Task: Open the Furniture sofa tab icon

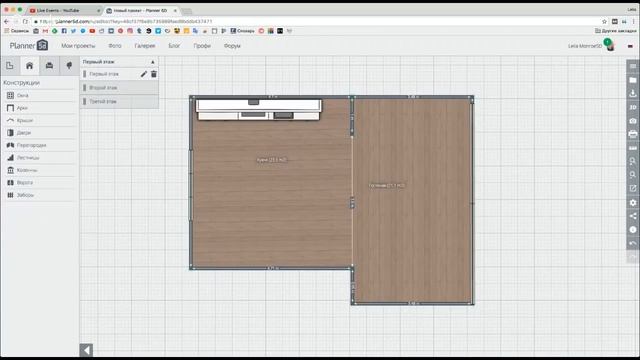Action: tap(49, 65)
